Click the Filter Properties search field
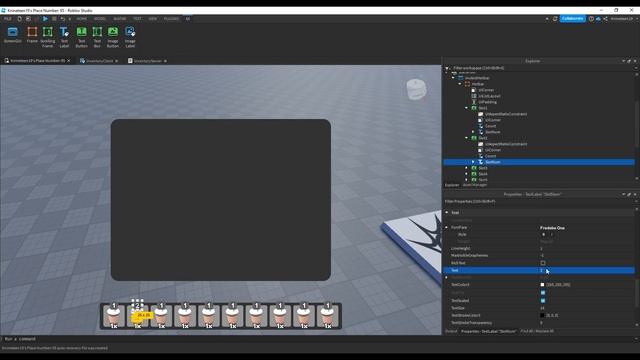This screenshot has height=360, width=640. point(539,201)
